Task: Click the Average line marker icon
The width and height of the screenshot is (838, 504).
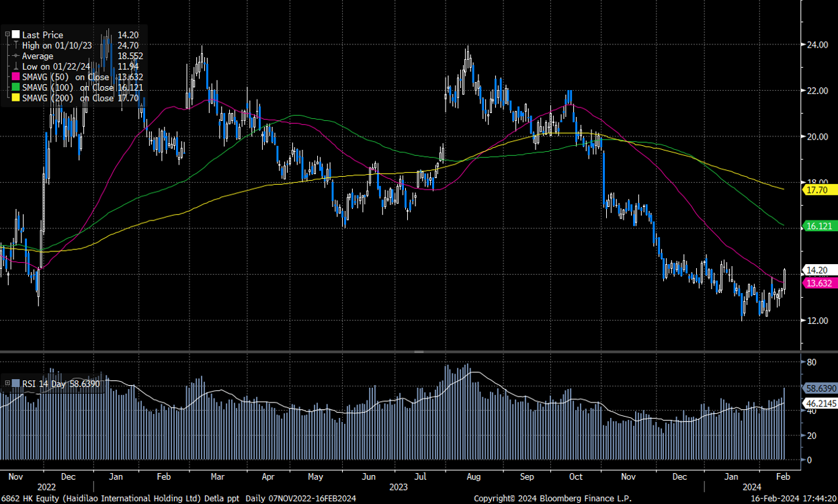Action: pyautogui.click(x=15, y=56)
